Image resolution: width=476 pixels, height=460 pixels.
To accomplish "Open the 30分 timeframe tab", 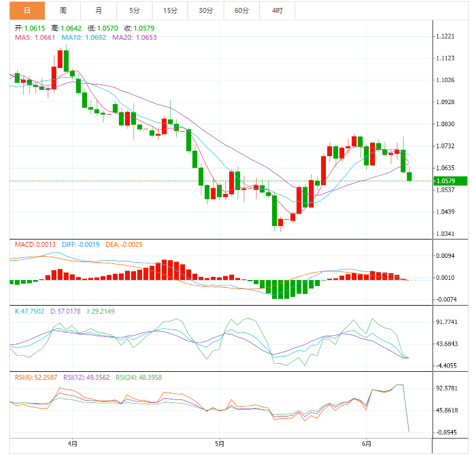I will (206, 10).
